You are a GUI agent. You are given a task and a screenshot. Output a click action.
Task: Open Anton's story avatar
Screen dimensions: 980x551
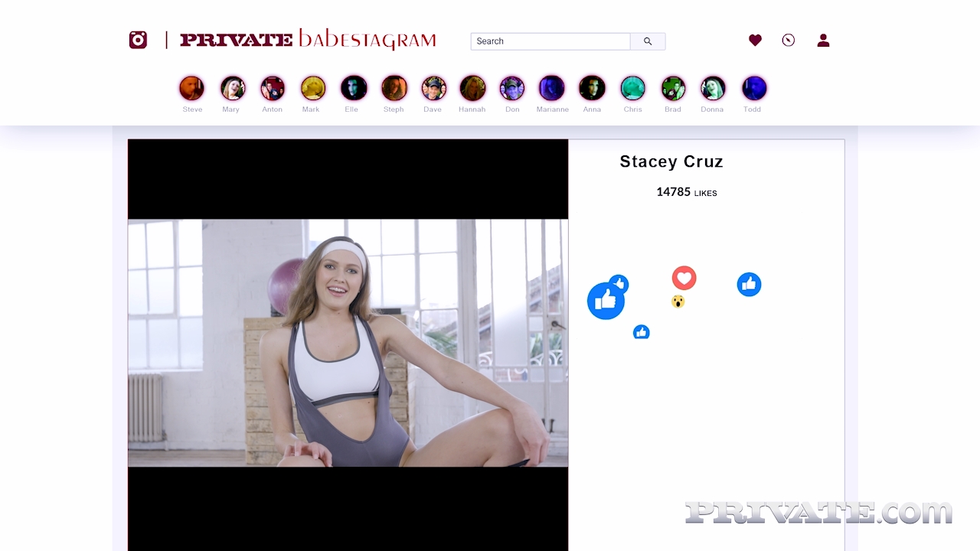273,88
